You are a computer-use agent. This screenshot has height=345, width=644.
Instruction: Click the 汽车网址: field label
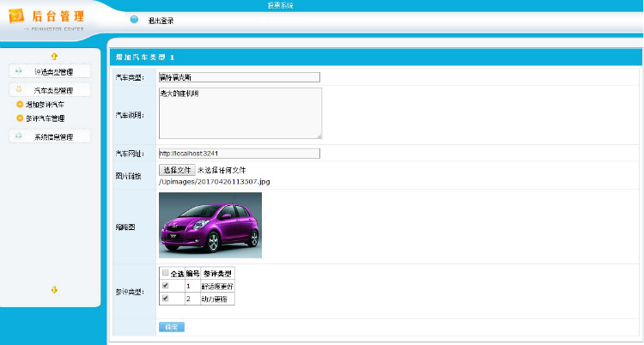130,154
